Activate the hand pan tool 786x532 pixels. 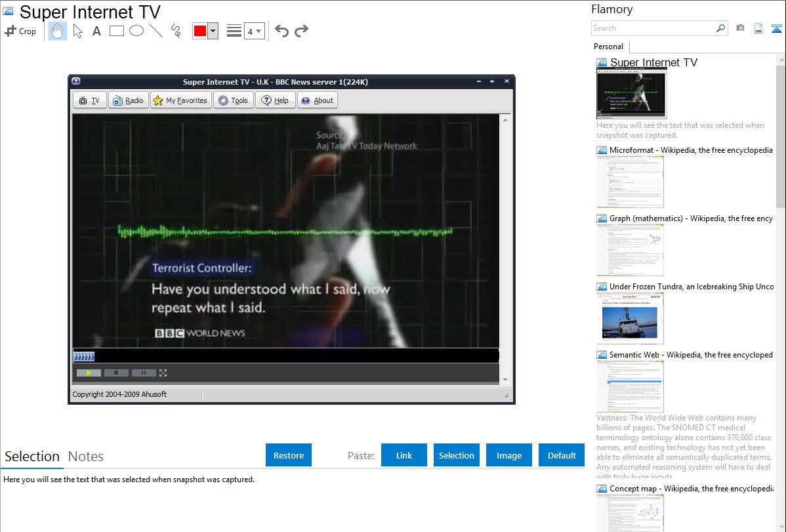pyautogui.click(x=58, y=31)
